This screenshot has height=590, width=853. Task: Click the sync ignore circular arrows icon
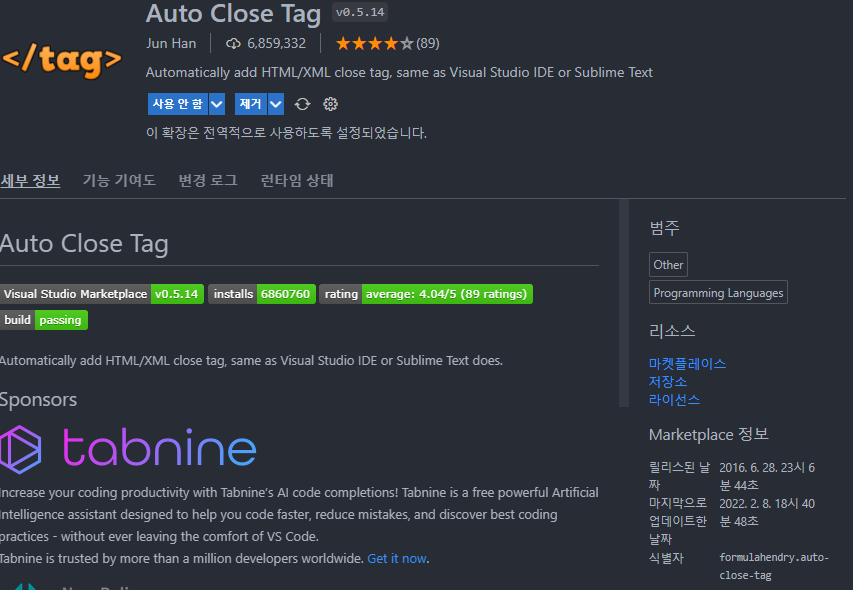pos(302,104)
